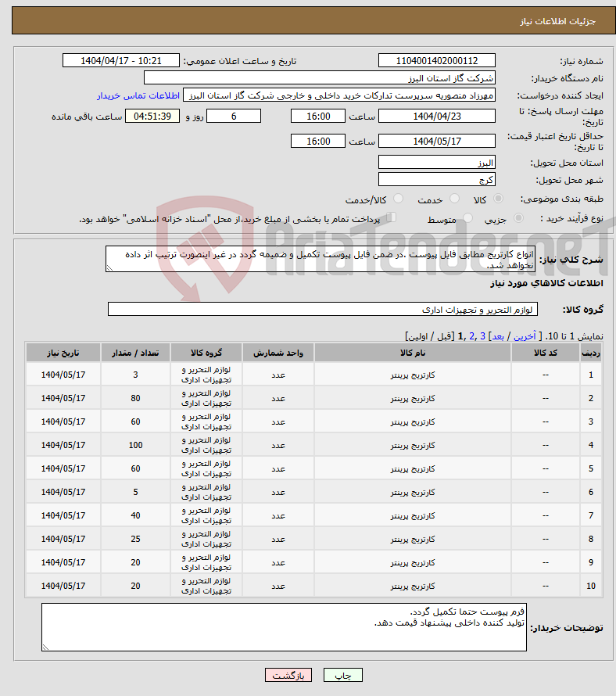Click the delivery province field البرز
Viewport: 616px width, 696px height.
(x=437, y=163)
